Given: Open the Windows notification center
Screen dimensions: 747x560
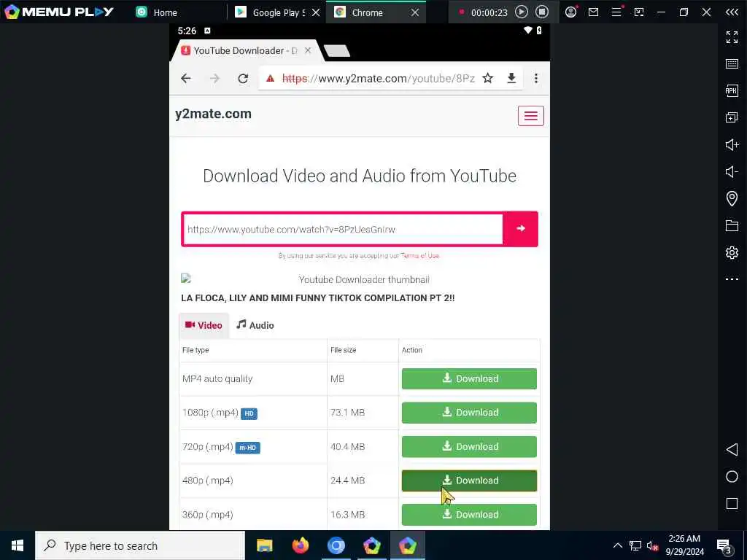Looking at the screenshot, I should (724, 546).
